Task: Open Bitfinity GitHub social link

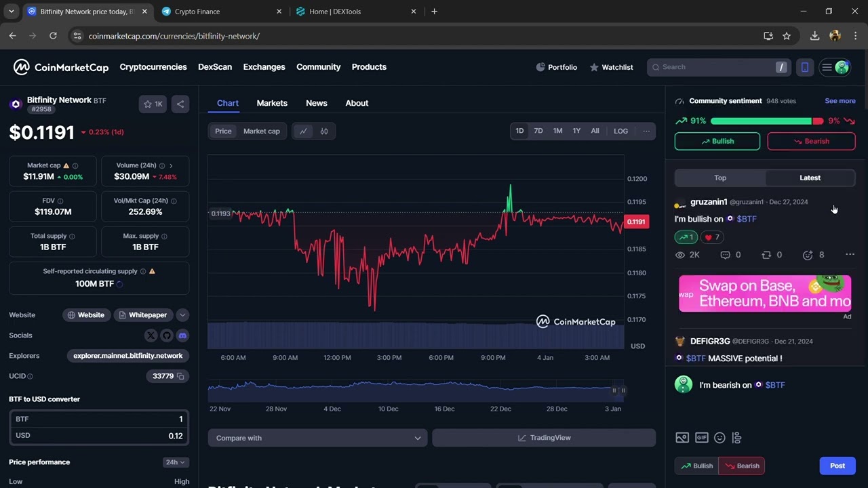Action: [167, 335]
